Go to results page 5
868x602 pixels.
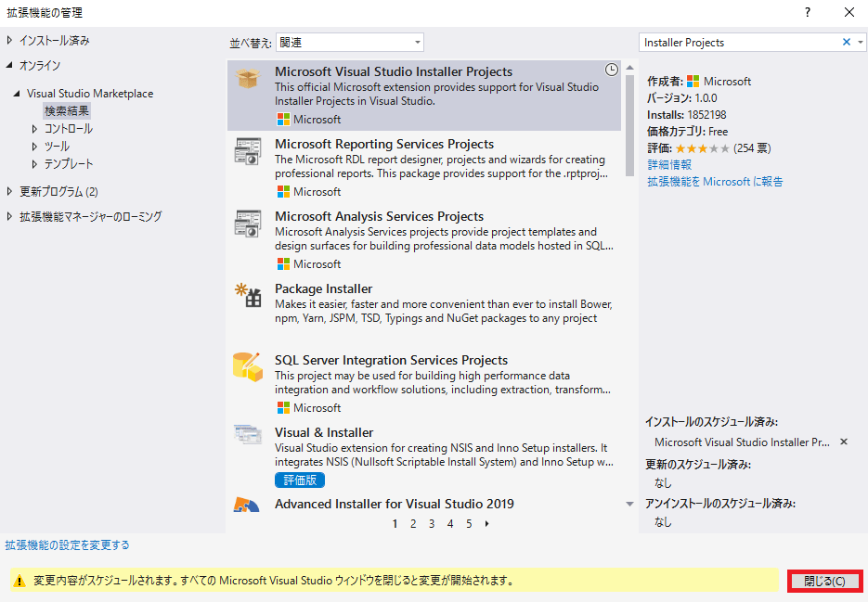(x=469, y=523)
